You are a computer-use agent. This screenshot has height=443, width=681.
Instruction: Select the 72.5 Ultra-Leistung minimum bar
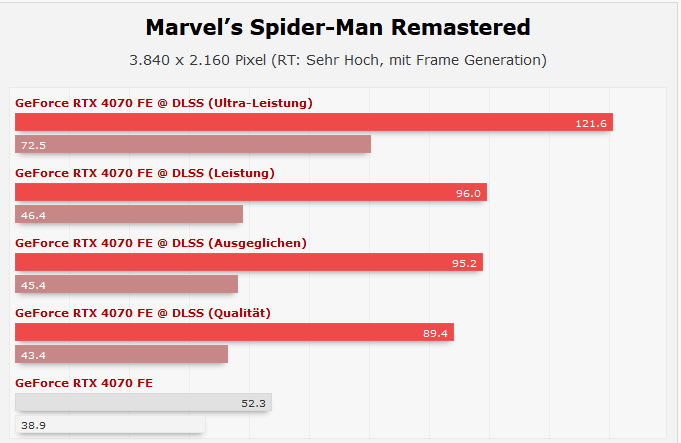pyautogui.click(x=193, y=144)
